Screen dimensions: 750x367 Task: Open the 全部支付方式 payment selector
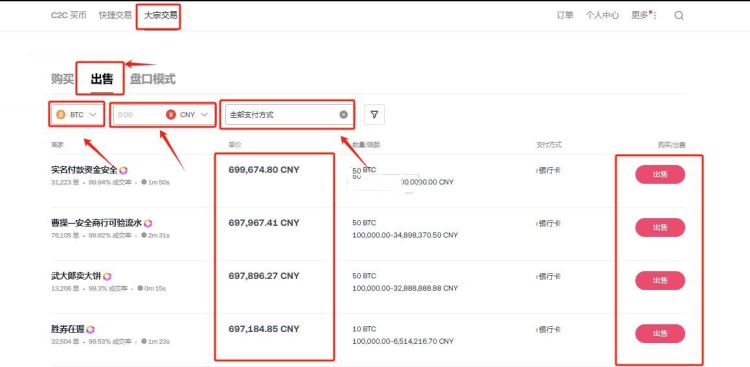288,114
